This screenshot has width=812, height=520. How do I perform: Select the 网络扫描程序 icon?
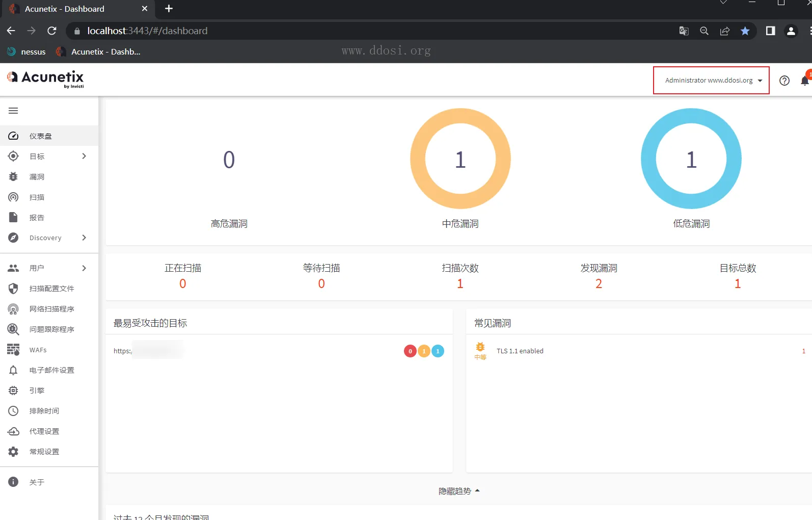pos(13,309)
